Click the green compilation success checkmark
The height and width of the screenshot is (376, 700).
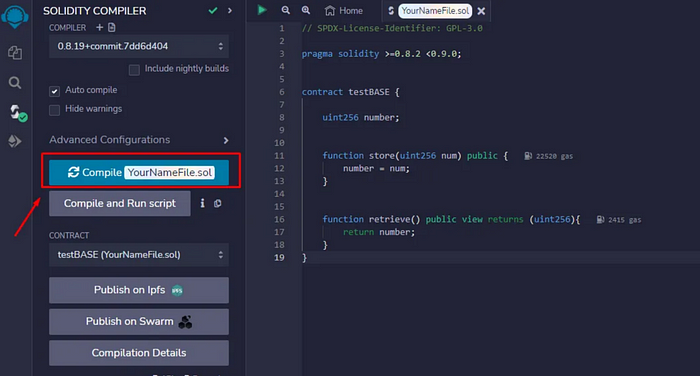[213, 10]
